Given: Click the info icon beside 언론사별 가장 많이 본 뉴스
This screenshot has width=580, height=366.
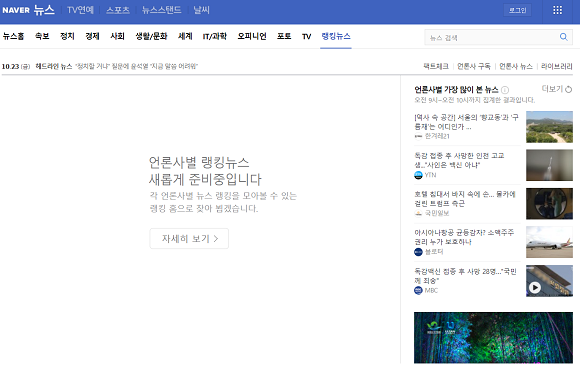Looking at the screenshot, I should pyautogui.click(x=505, y=90).
